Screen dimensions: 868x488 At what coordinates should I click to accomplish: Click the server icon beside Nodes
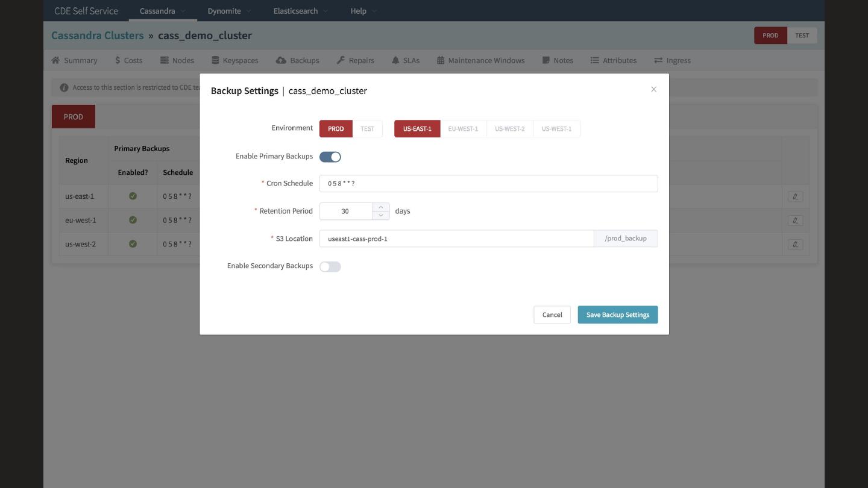click(x=164, y=60)
